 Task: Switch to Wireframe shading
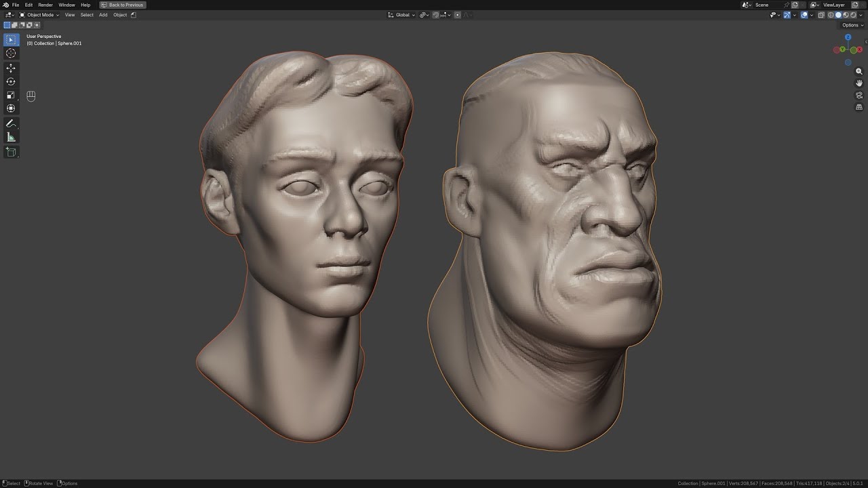click(x=831, y=15)
